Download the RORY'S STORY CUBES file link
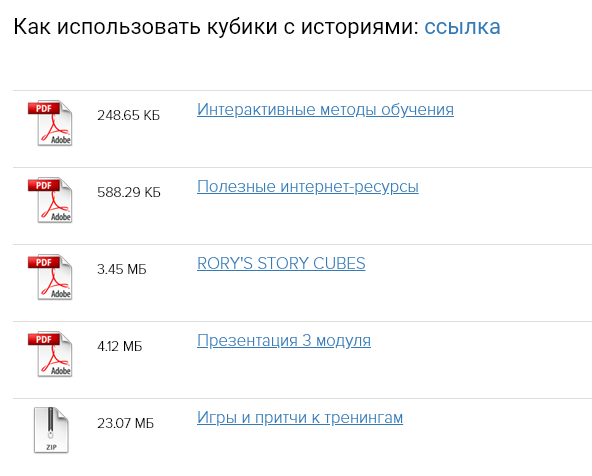This screenshot has width=592, height=476. point(281,263)
